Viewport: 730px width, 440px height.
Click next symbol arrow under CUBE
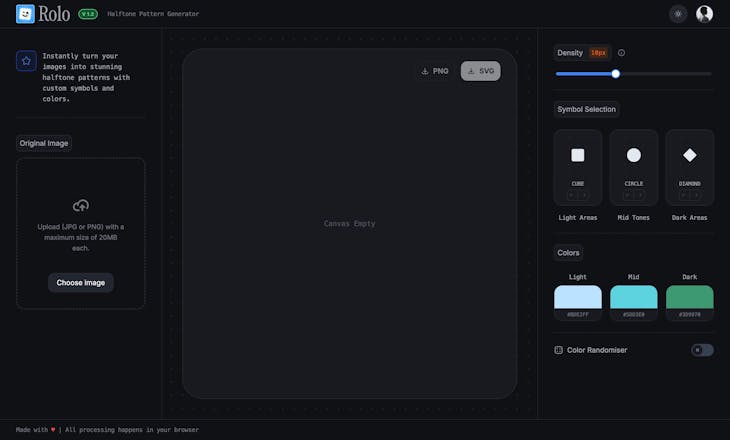pos(583,196)
